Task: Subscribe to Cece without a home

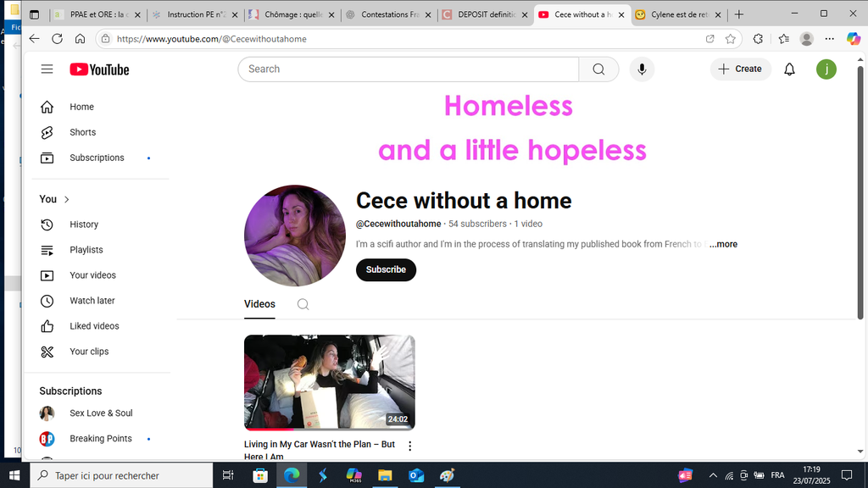Action: [386, 270]
